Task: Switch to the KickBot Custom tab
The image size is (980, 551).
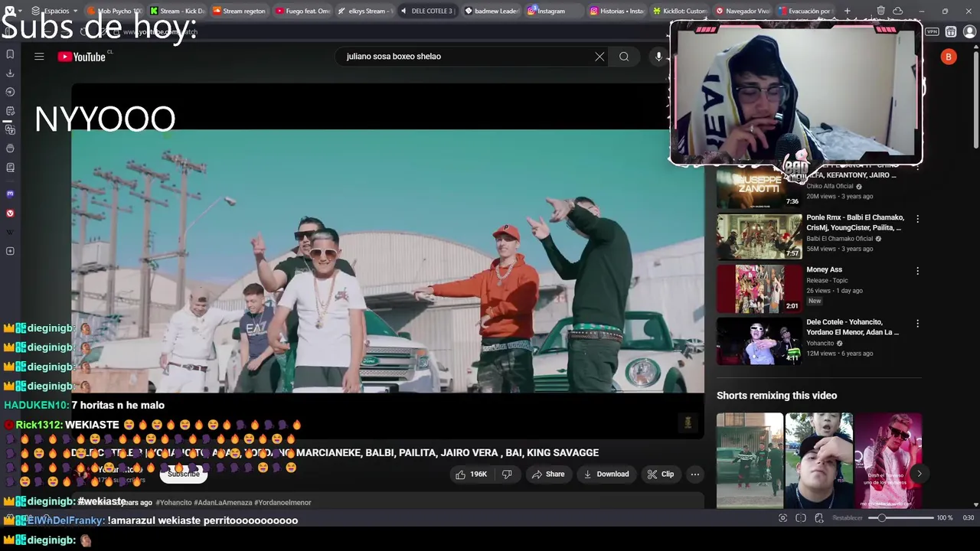Action: (679, 11)
